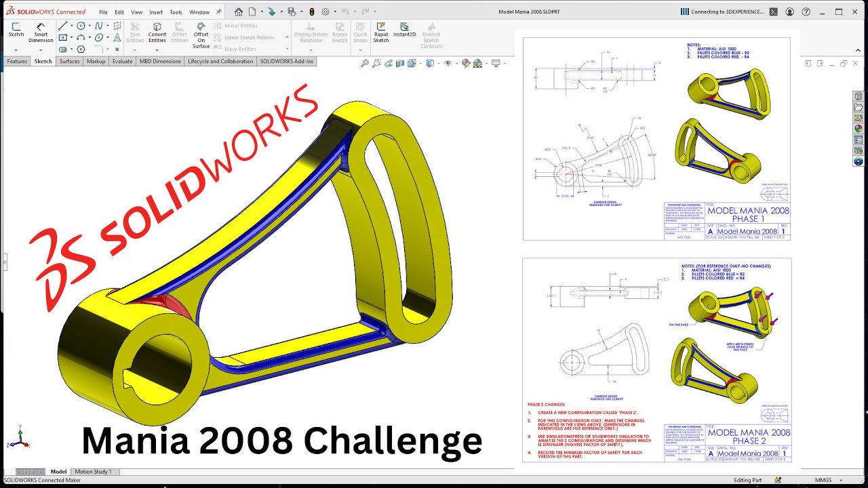Select the Line sketch tool
This screenshot has height=488, width=868.
[x=62, y=26]
